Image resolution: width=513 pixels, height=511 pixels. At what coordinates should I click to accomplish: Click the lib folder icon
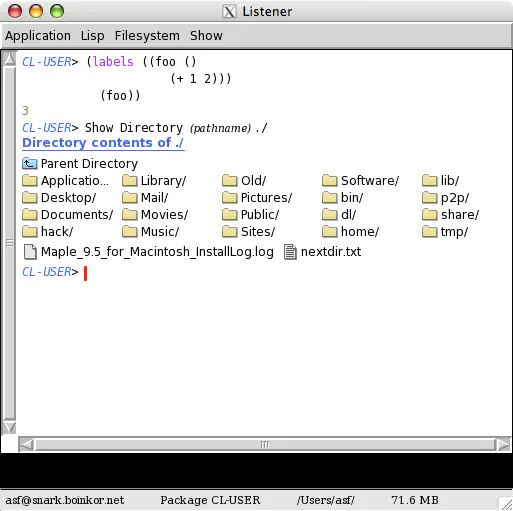coord(429,181)
